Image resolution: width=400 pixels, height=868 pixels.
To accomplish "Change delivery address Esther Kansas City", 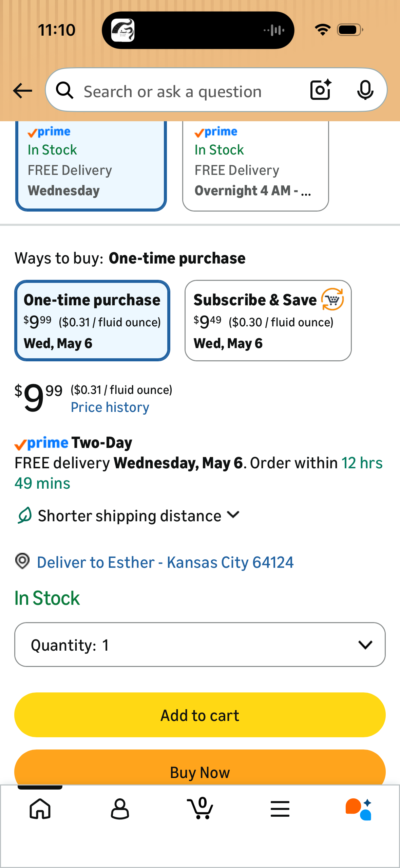I will pyautogui.click(x=165, y=562).
